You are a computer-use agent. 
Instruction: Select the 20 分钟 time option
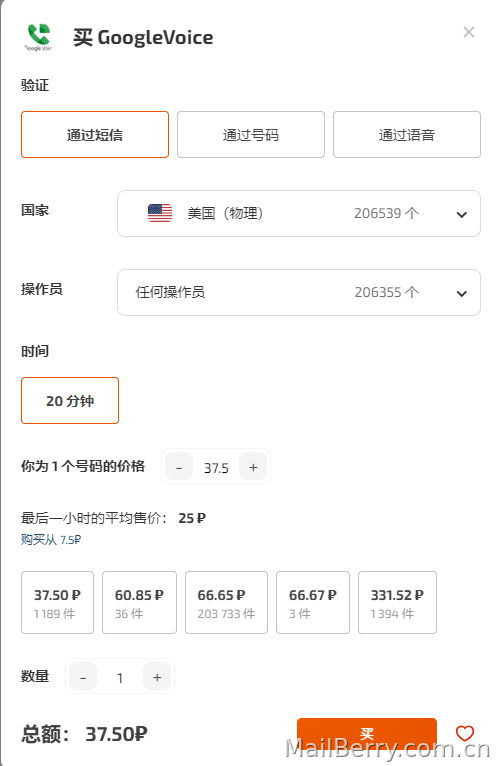70,401
